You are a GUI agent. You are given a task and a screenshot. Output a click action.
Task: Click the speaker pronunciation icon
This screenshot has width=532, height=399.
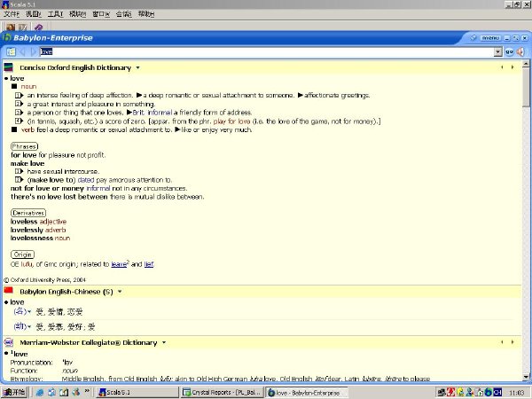[520, 52]
